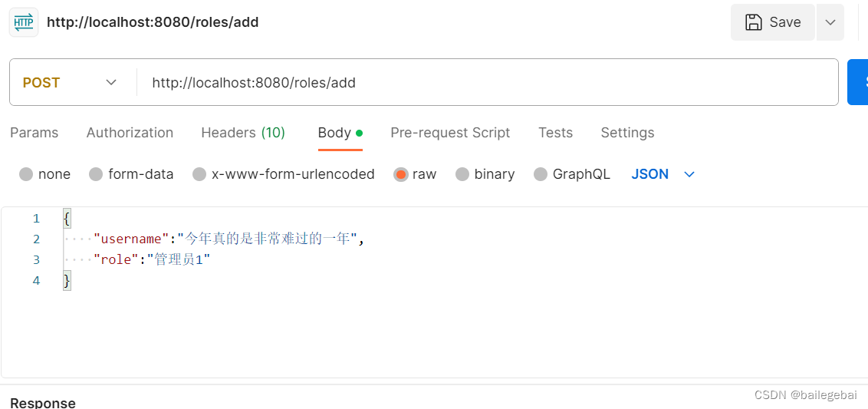Click the request URL input field
This screenshot has height=409, width=868.
coord(483,82)
